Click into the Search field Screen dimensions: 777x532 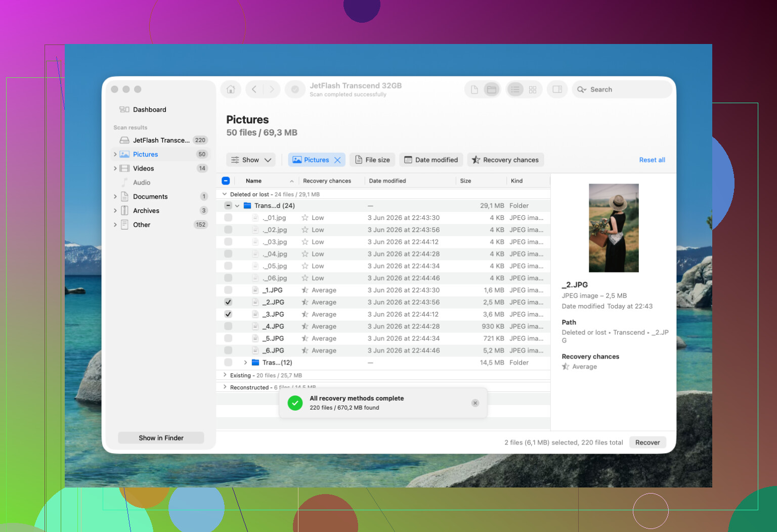point(622,90)
